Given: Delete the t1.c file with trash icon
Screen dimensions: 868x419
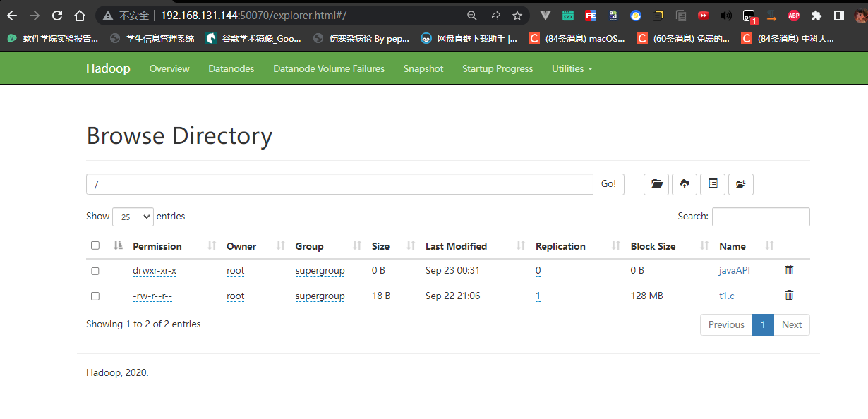Looking at the screenshot, I should [x=789, y=296].
